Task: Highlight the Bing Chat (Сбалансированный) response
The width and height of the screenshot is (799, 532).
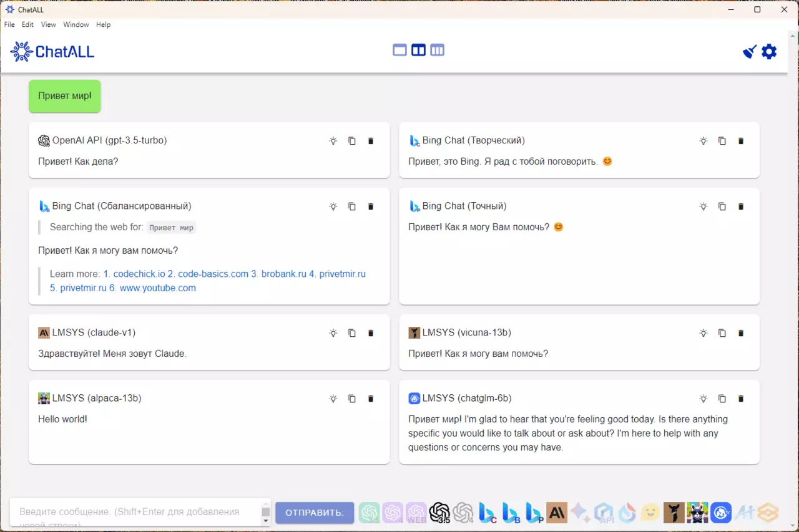Action: 333,206
